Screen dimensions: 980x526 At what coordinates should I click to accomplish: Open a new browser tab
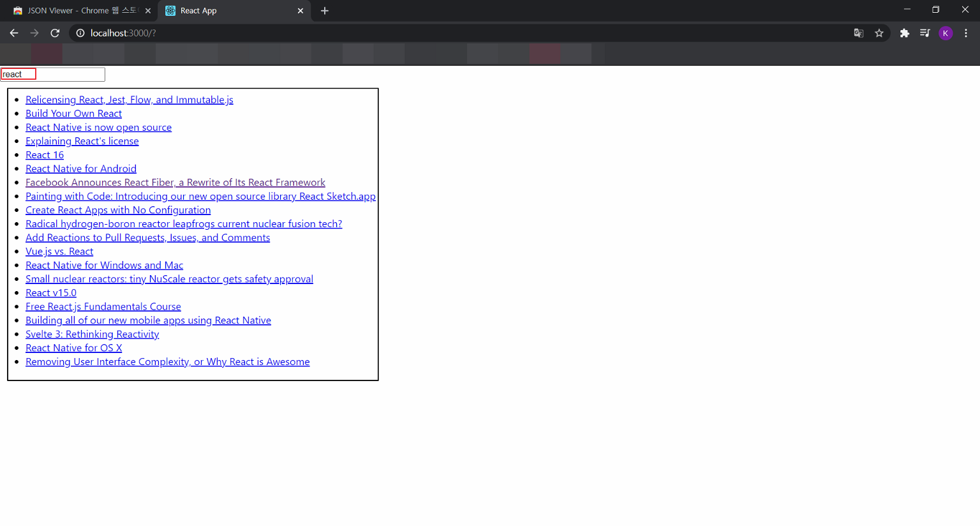point(325,11)
